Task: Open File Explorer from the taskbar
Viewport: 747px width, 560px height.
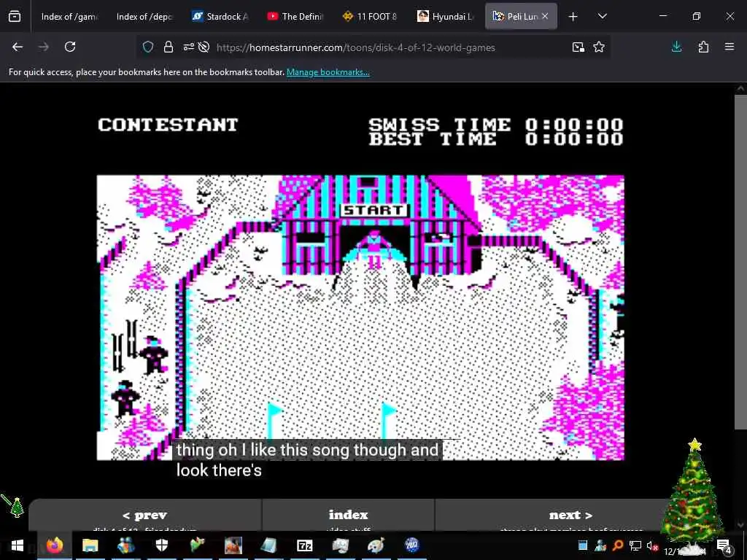Action: click(x=90, y=545)
